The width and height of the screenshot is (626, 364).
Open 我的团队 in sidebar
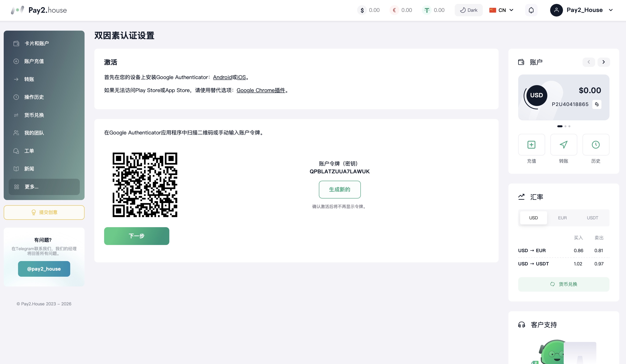point(44,133)
